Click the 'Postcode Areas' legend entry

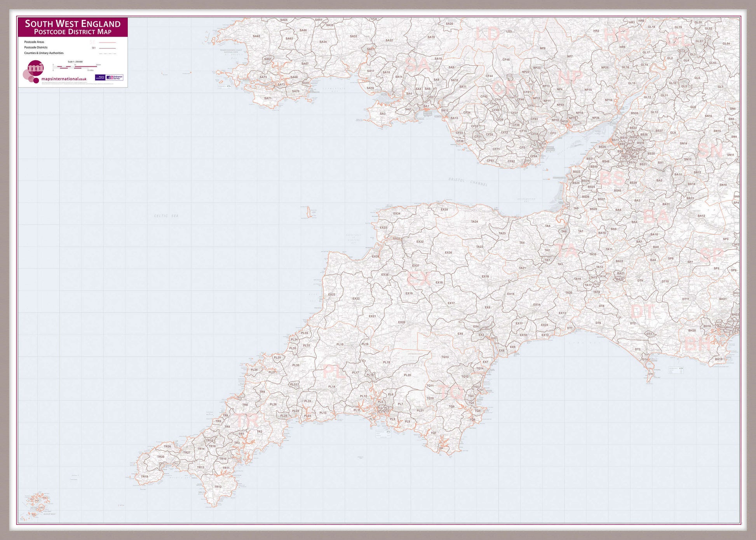(34, 42)
